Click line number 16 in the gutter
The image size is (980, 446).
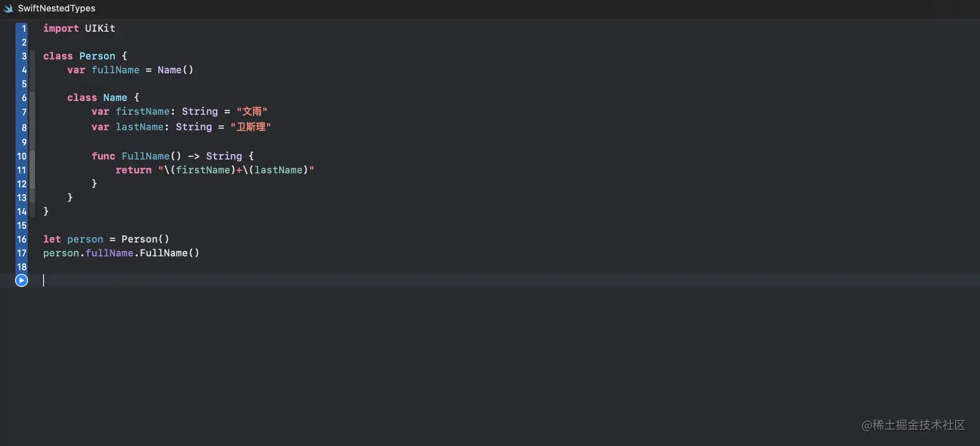click(x=22, y=239)
